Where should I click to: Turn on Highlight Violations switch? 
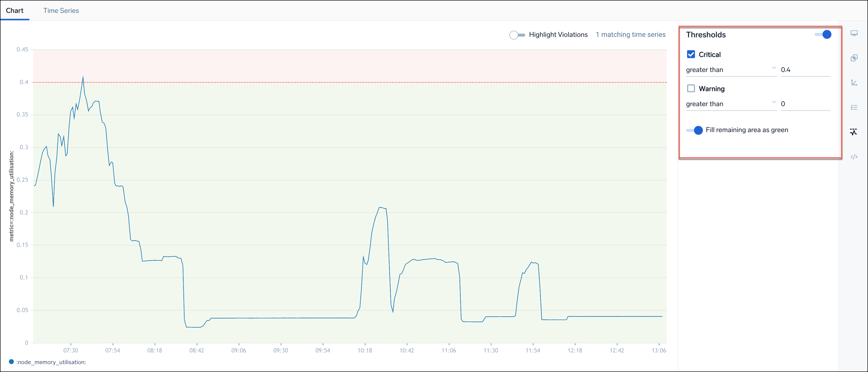(517, 35)
